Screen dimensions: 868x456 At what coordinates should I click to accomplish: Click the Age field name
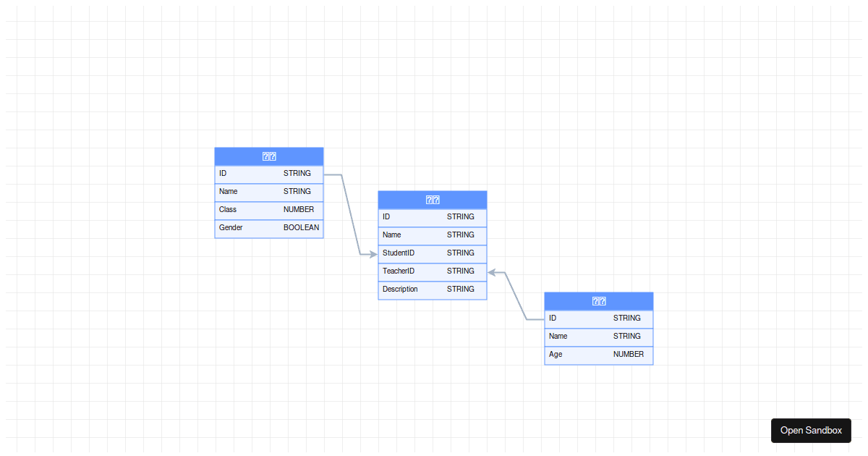pos(556,355)
